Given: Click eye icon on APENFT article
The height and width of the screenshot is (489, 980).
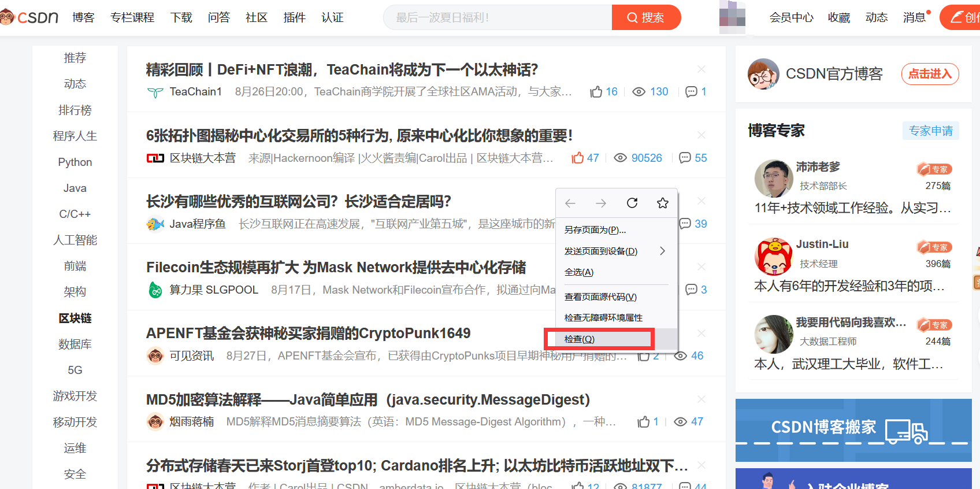Looking at the screenshot, I should 681,355.
